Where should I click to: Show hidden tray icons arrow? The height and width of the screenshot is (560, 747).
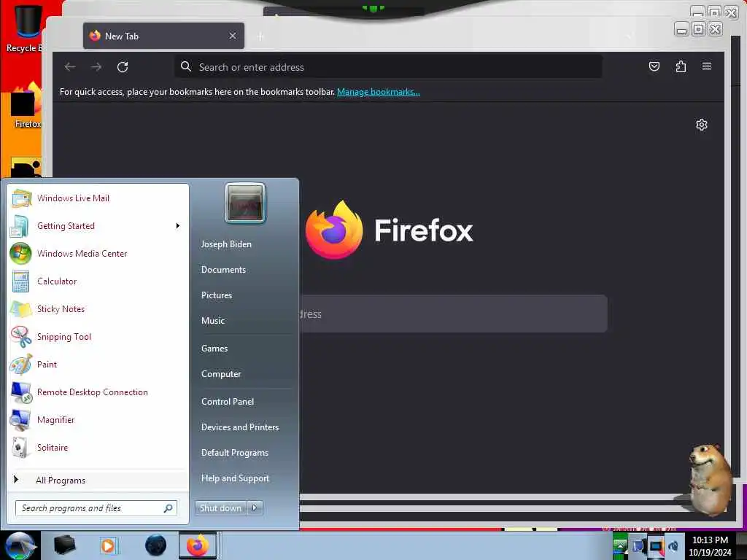coord(620,546)
